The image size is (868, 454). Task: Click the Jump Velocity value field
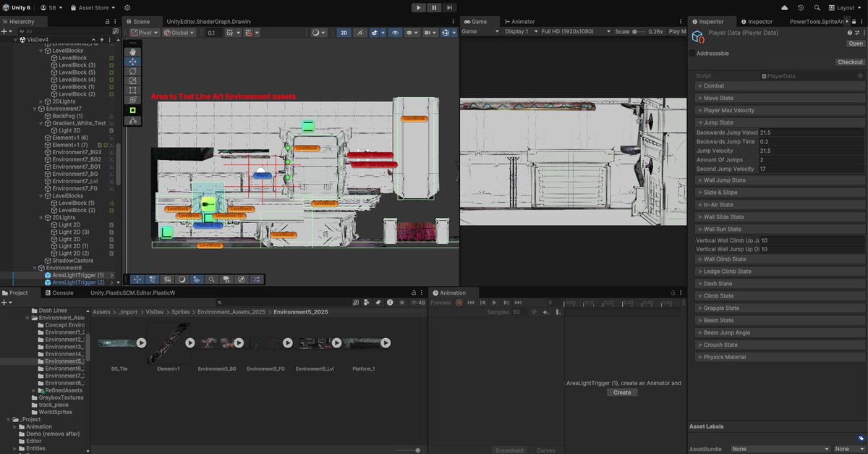click(x=812, y=151)
